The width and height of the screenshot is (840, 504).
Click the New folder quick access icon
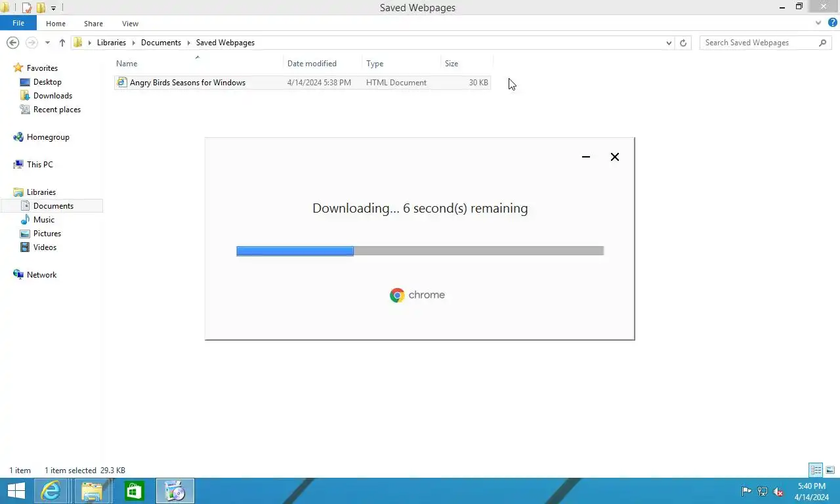point(41,8)
